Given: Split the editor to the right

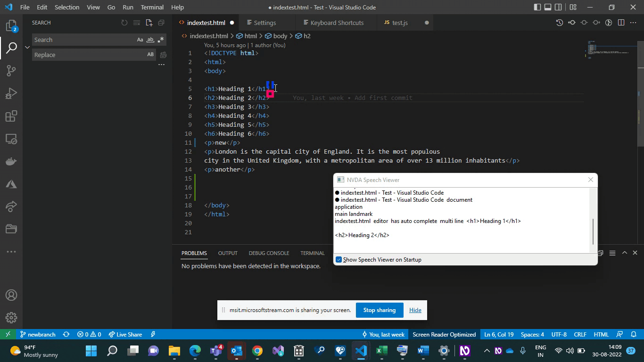Looking at the screenshot, I should [x=621, y=23].
